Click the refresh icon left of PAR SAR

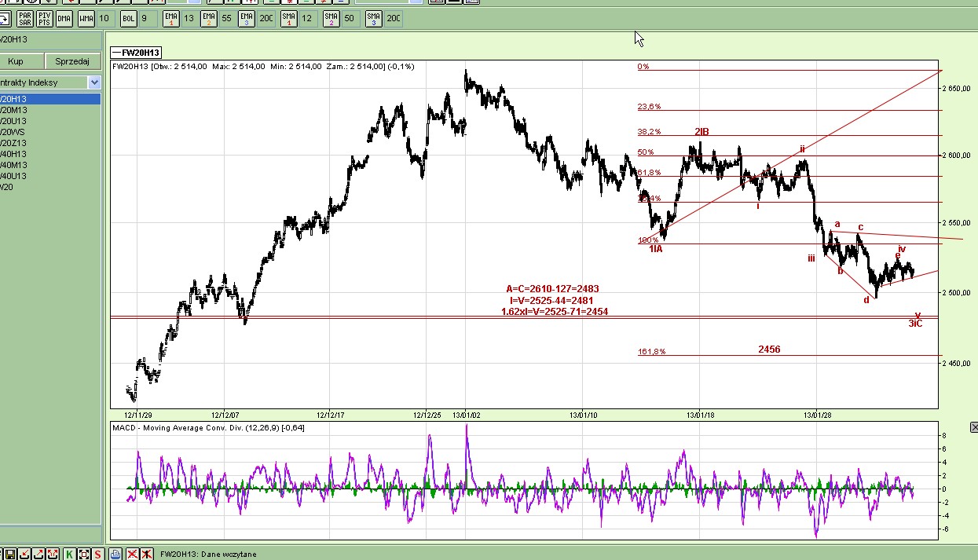5,18
